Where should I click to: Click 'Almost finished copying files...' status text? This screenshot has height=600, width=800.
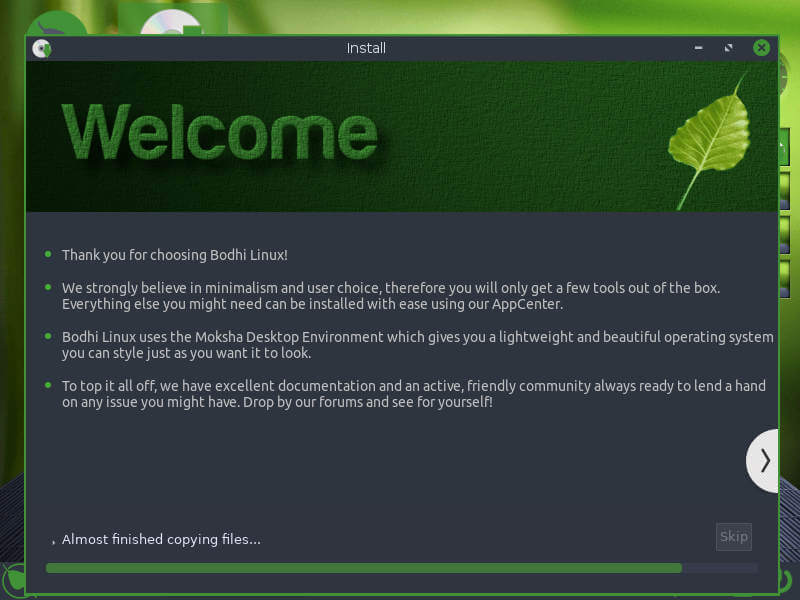(x=161, y=539)
